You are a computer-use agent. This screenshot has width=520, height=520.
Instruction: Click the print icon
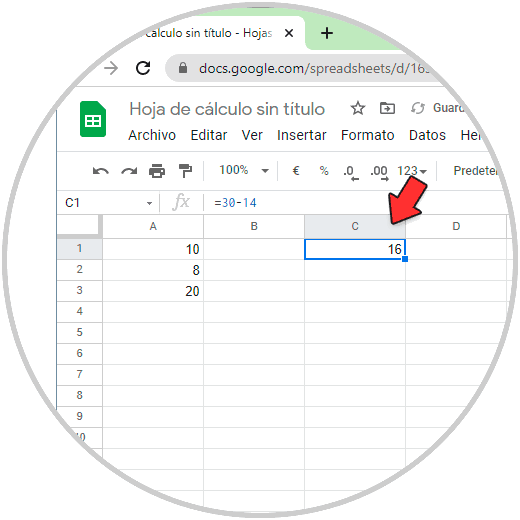click(x=157, y=171)
